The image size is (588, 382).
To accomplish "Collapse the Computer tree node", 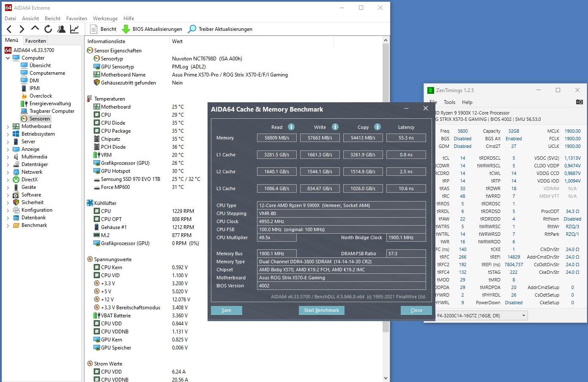I will [x=8, y=58].
